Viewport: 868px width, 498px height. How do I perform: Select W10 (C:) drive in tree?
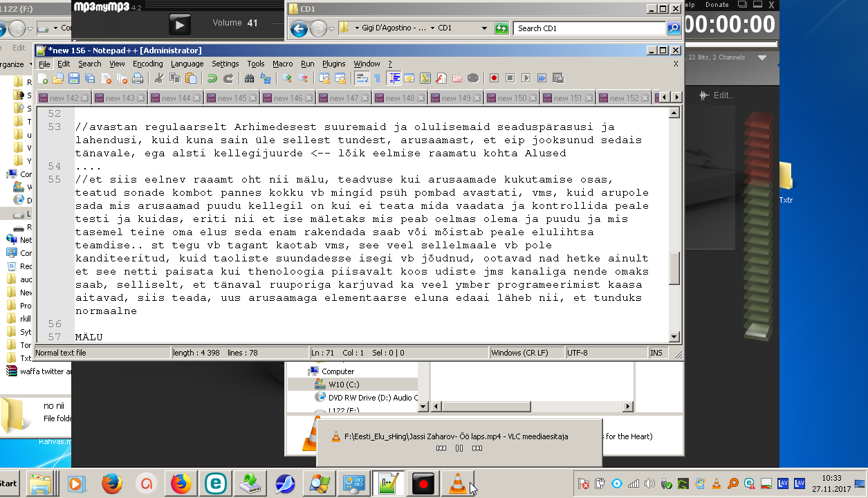tap(344, 384)
